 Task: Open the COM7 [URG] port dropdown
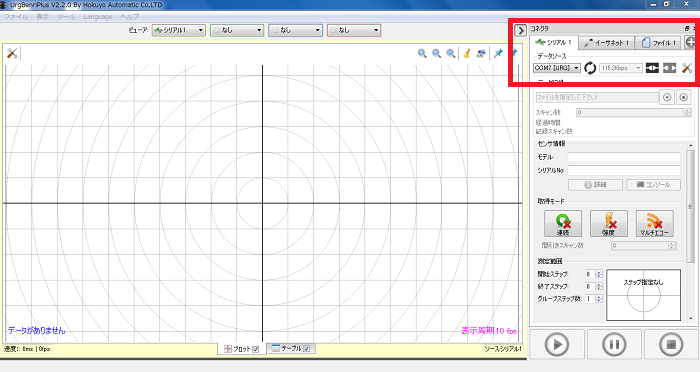[x=557, y=68]
